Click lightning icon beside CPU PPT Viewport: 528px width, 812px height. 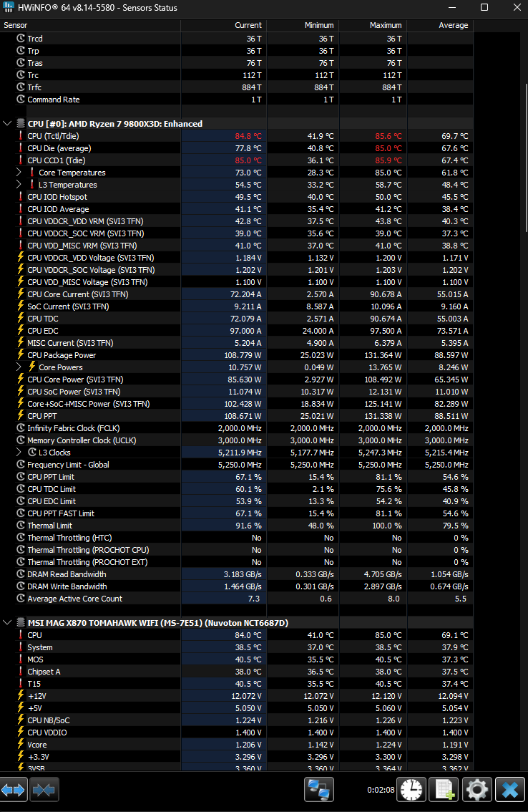pyautogui.click(x=21, y=415)
